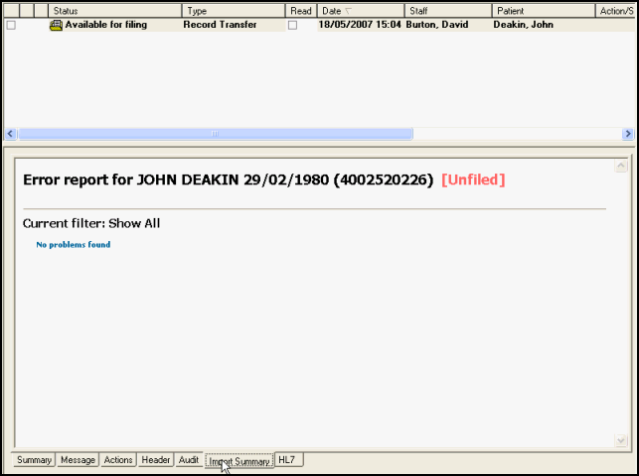Click the horizontal scrollbar left arrow
This screenshot has width=639, height=476.
point(11,134)
